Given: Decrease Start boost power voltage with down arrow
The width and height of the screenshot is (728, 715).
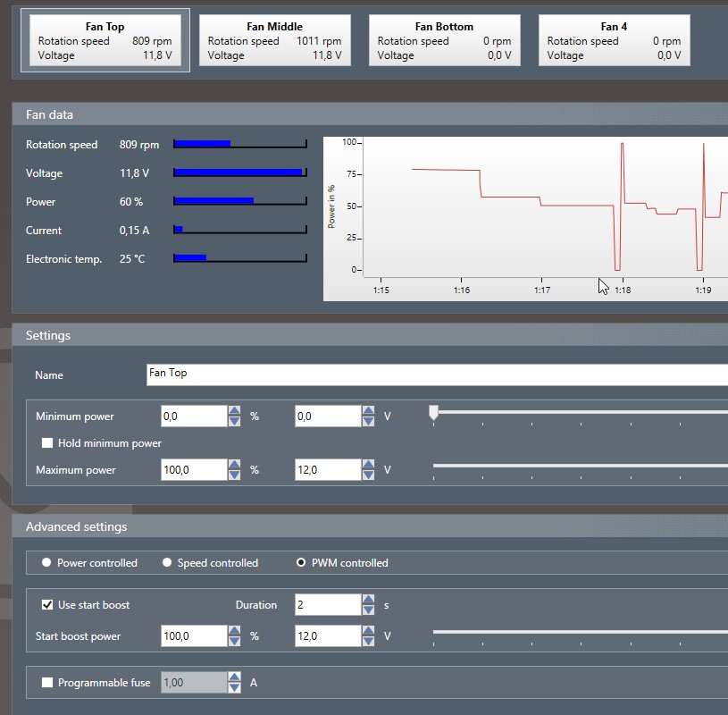Looking at the screenshot, I should coord(369,641).
